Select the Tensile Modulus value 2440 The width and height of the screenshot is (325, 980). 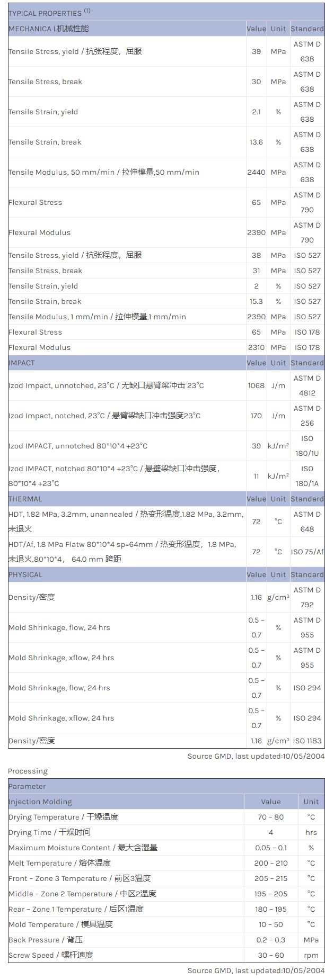coord(256,172)
